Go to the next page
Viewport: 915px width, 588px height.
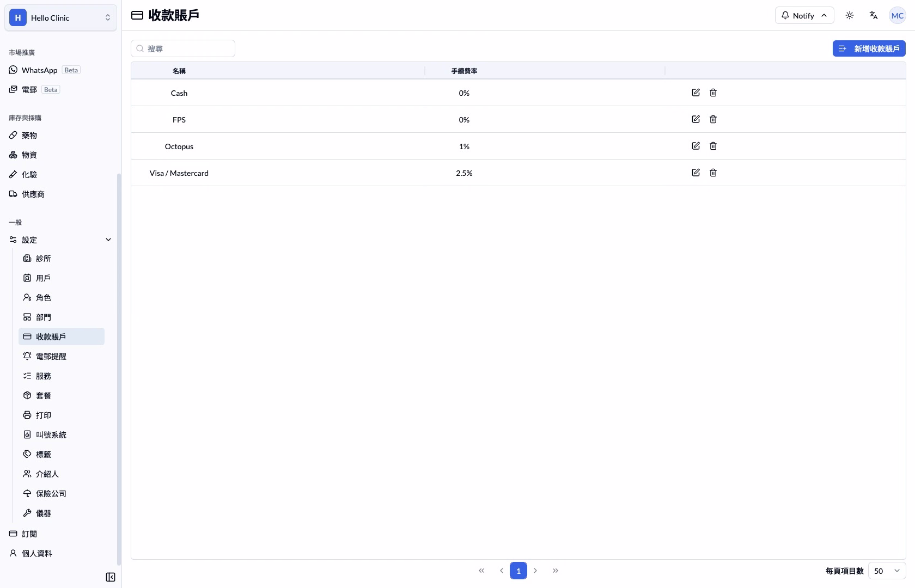click(535, 571)
